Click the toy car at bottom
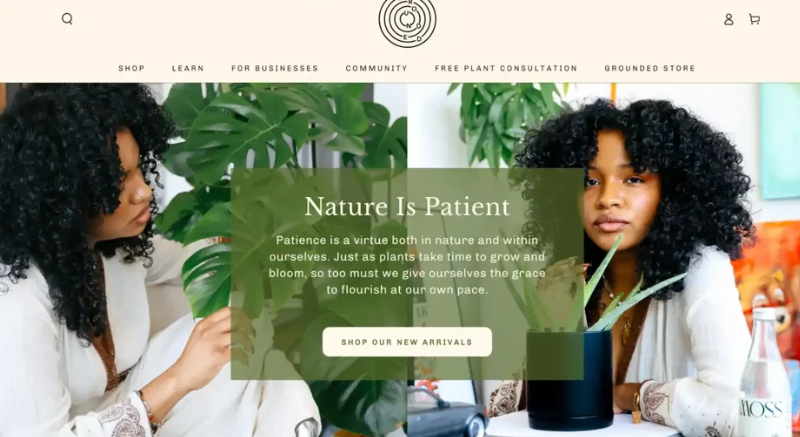The width and height of the screenshot is (800, 437). click(x=446, y=414)
